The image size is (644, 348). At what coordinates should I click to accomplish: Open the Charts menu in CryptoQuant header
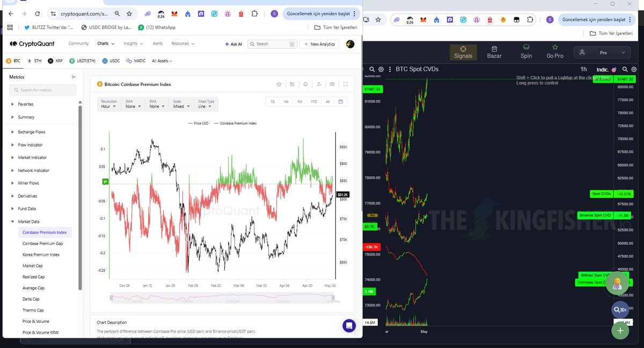pyautogui.click(x=105, y=44)
